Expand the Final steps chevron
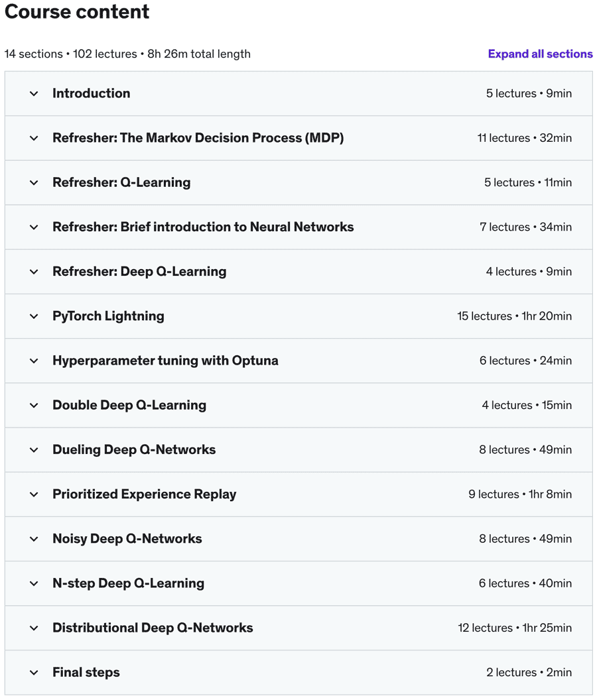Image resolution: width=597 pixels, height=700 pixels. (34, 673)
